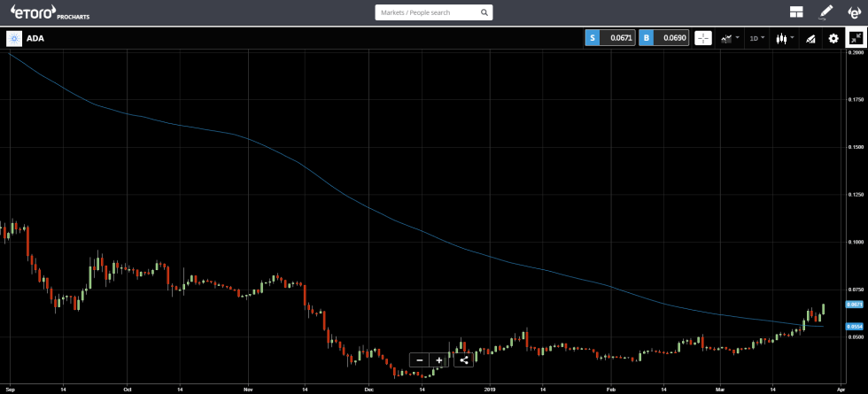Click the Buy button at 0.0690
Image resolution: width=868 pixels, height=394 pixels.
click(x=664, y=39)
